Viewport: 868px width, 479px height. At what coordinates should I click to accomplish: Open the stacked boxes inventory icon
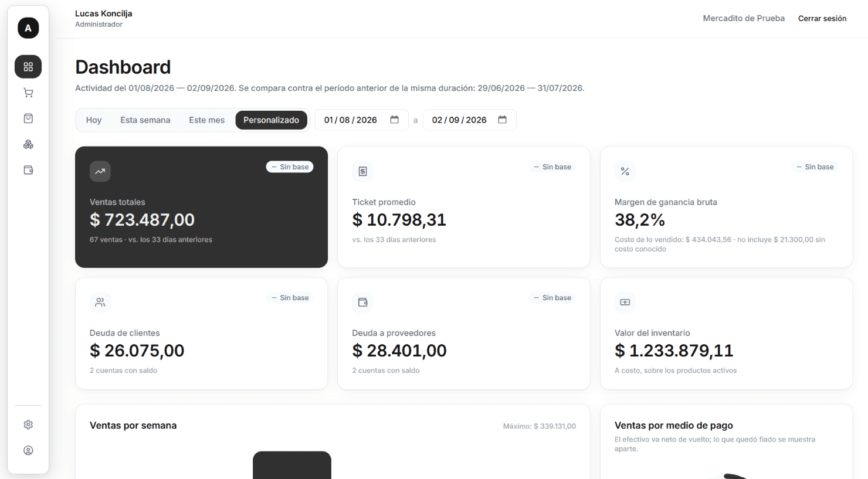point(28,144)
